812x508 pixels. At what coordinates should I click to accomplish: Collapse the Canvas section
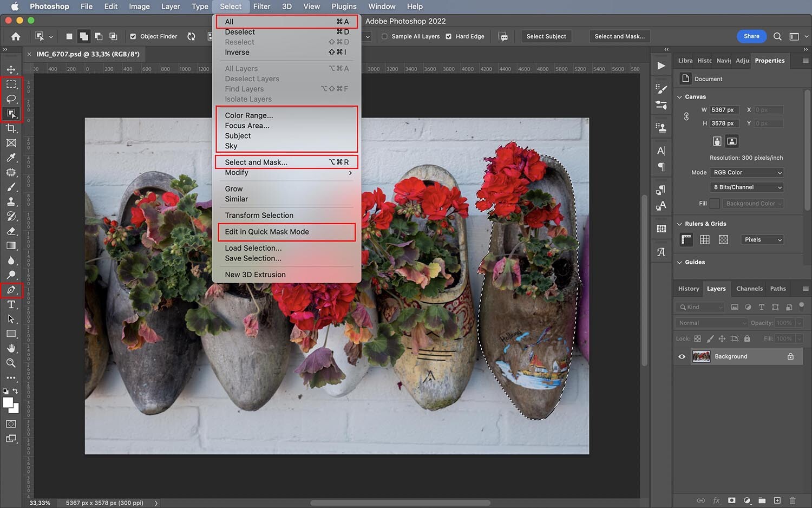pyautogui.click(x=680, y=97)
